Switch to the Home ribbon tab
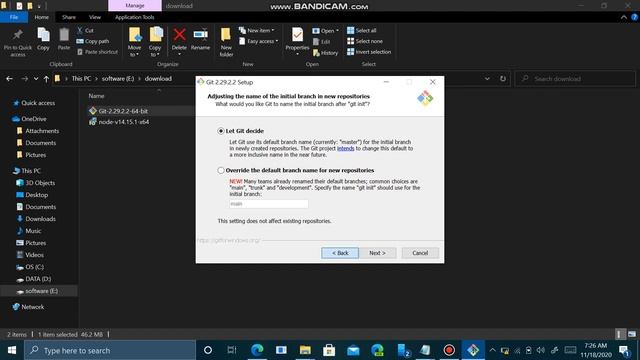This screenshot has width=640, height=360. tap(42, 17)
